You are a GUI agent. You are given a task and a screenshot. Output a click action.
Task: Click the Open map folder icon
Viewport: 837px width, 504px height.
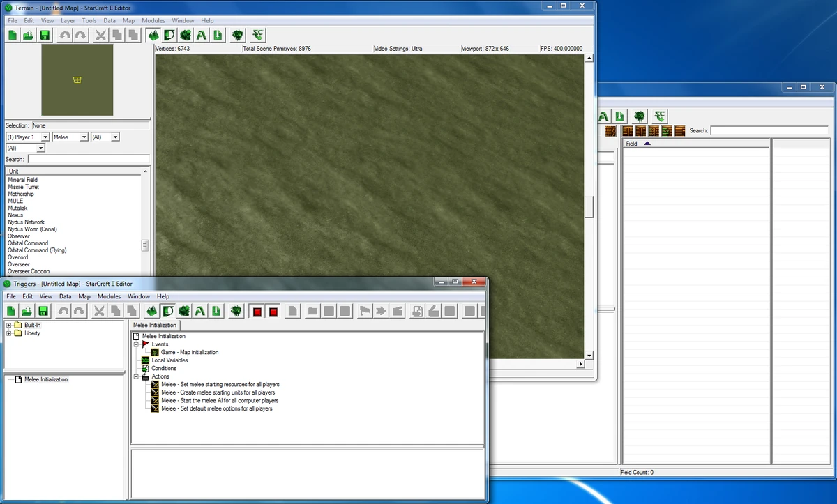(27, 35)
